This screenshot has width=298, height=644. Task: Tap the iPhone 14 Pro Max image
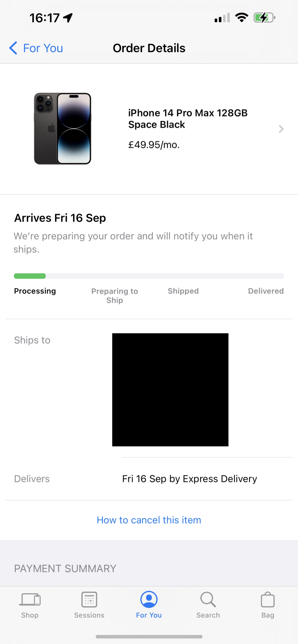coord(63,129)
